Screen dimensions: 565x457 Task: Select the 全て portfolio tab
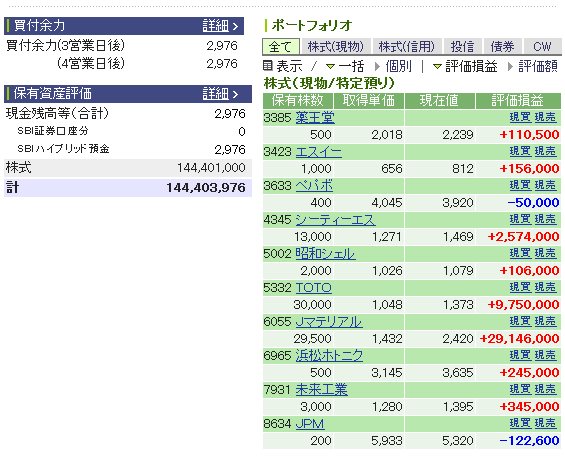coord(281,46)
